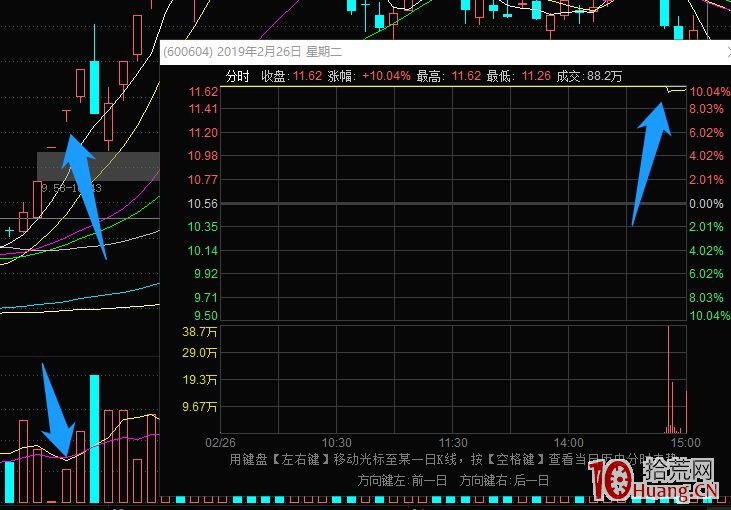Image resolution: width=731 pixels, height=510 pixels.
Task: Click the popup title (600604) 2019年2月26日 星期二
Action: 252,52
